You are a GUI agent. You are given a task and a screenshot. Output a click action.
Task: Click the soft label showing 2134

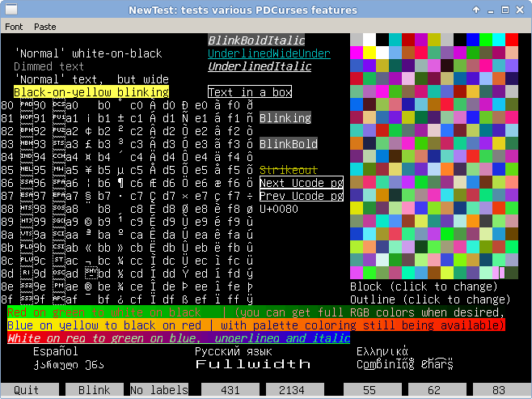coord(295,390)
